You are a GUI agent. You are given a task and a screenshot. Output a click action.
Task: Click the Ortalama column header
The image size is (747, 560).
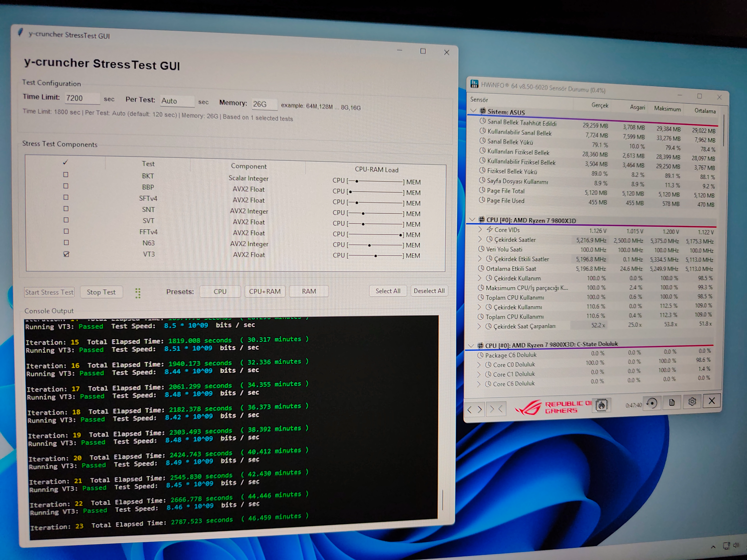coord(705,111)
